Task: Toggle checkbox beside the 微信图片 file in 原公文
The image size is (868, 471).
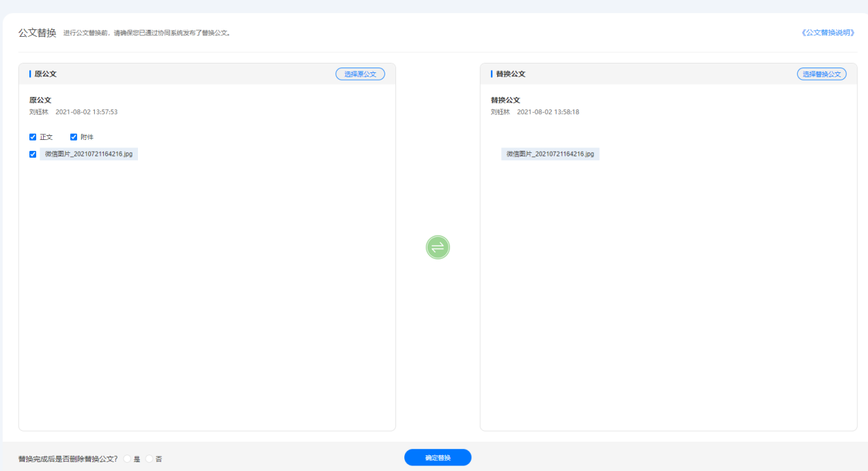Action: (33, 154)
